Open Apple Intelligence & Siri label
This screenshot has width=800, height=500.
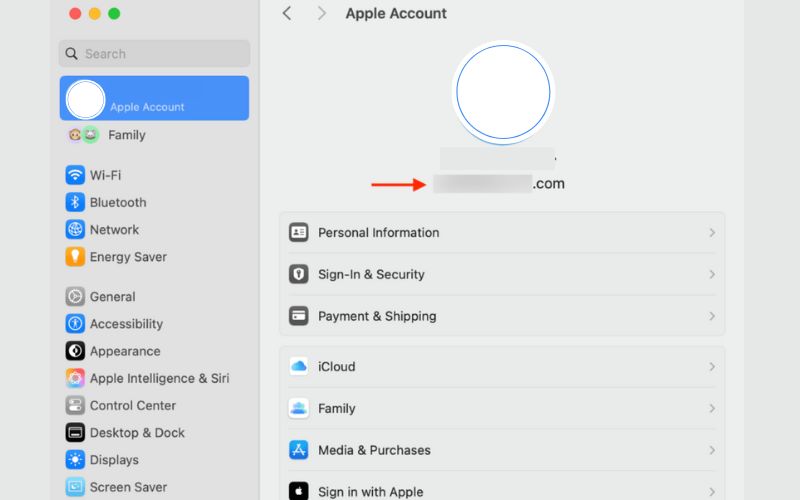tap(160, 379)
